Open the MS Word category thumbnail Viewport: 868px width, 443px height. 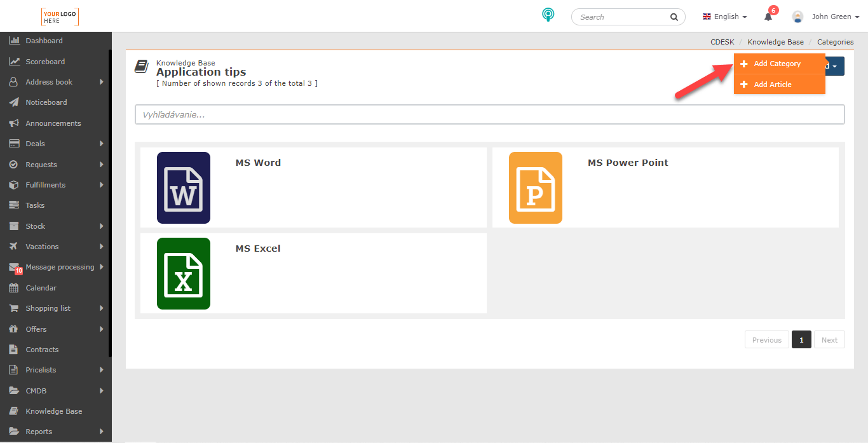click(x=184, y=188)
